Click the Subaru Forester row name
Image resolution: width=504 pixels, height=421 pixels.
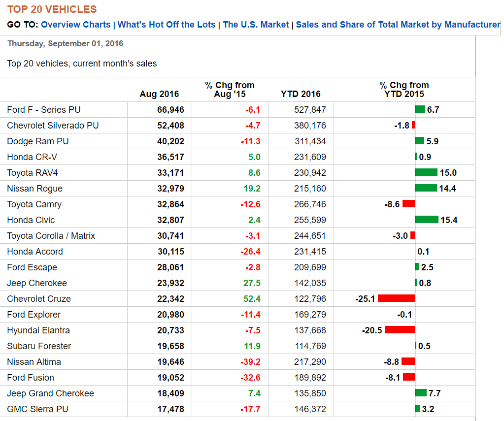pyautogui.click(x=39, y=346)
